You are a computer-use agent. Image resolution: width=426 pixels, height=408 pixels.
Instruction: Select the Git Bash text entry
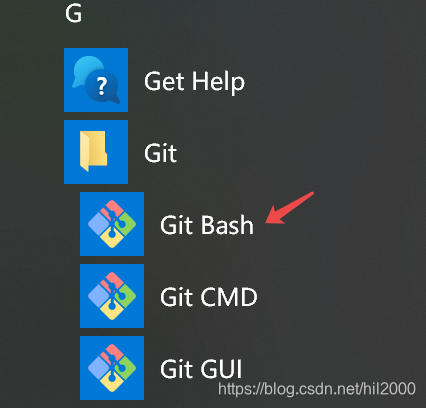tap(207, 225)
